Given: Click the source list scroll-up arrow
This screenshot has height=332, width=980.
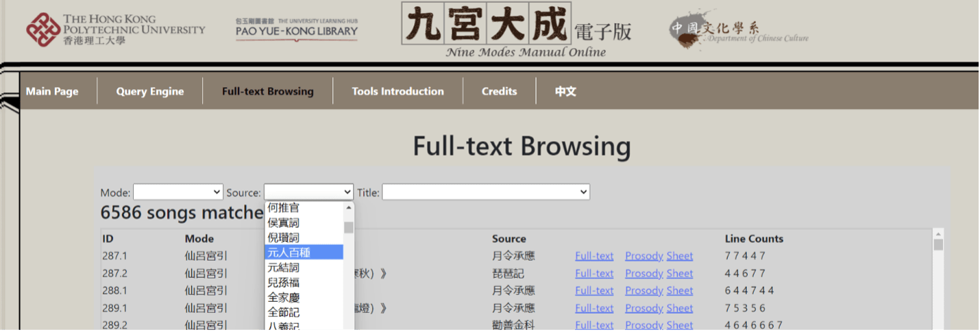Looking at the screenshot, I should (x=349, y=207).
